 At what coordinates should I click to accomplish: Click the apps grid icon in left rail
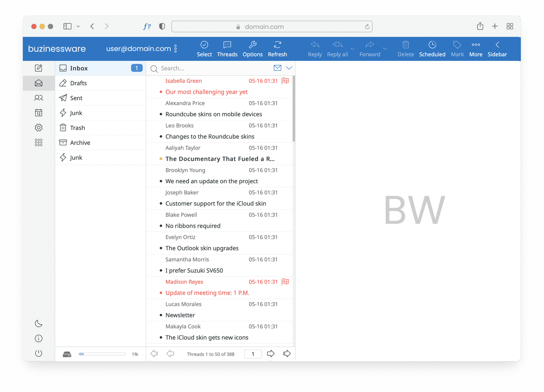tap(39, 142)
